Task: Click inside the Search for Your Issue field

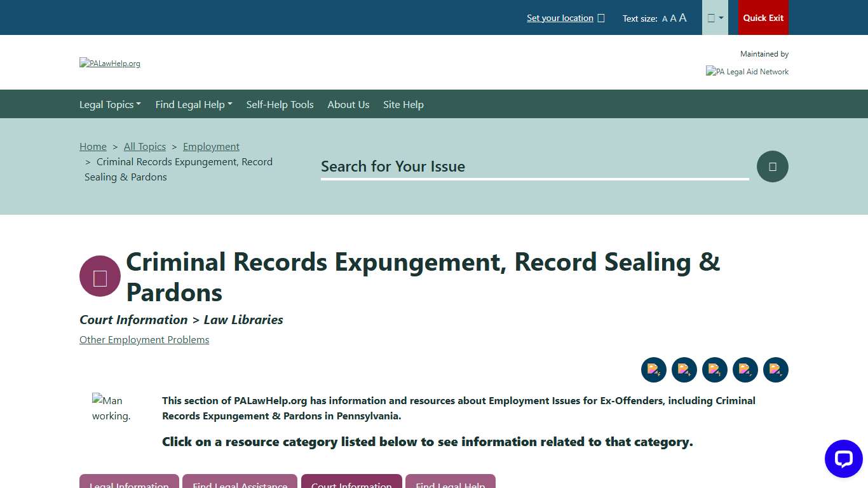Action: pos(534,166)
